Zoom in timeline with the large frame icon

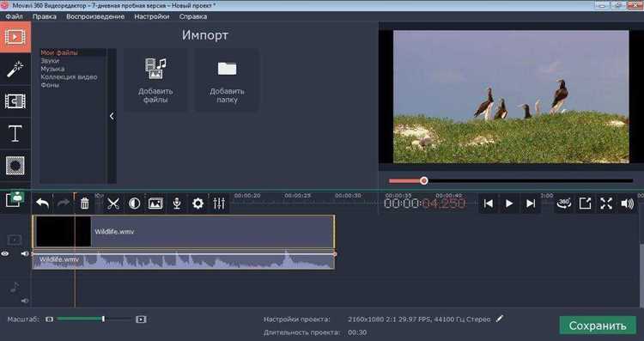[141, 320]
